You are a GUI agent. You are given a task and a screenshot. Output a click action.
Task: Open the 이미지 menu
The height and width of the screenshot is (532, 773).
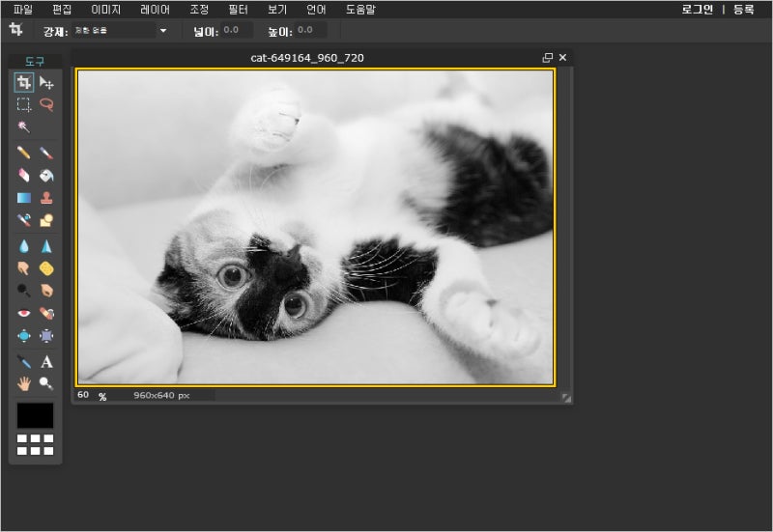pos(105,10)
